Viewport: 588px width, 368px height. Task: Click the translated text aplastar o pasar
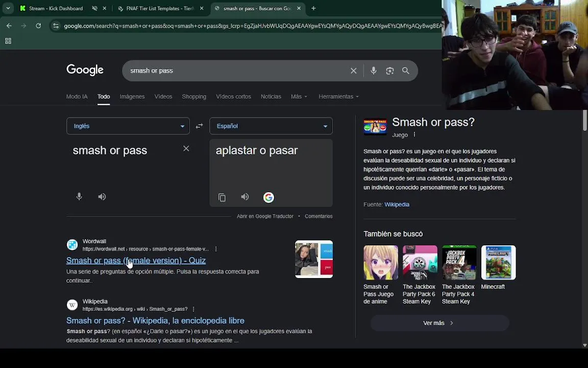257,151
